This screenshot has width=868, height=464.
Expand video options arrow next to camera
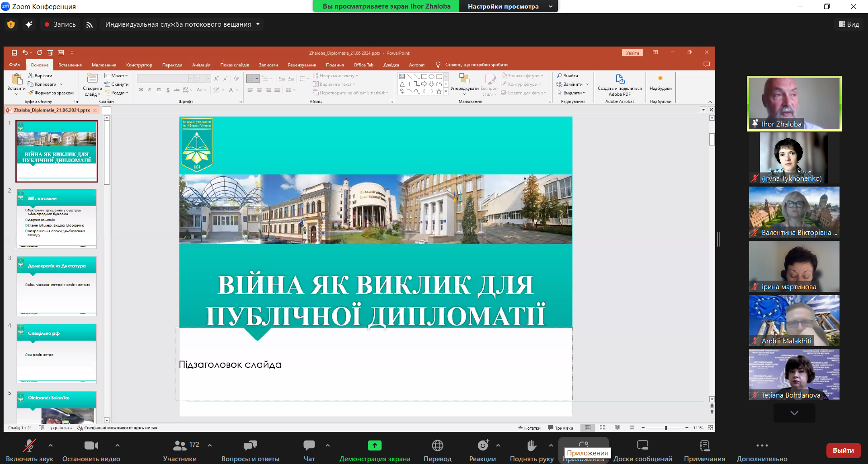point(118,445)
